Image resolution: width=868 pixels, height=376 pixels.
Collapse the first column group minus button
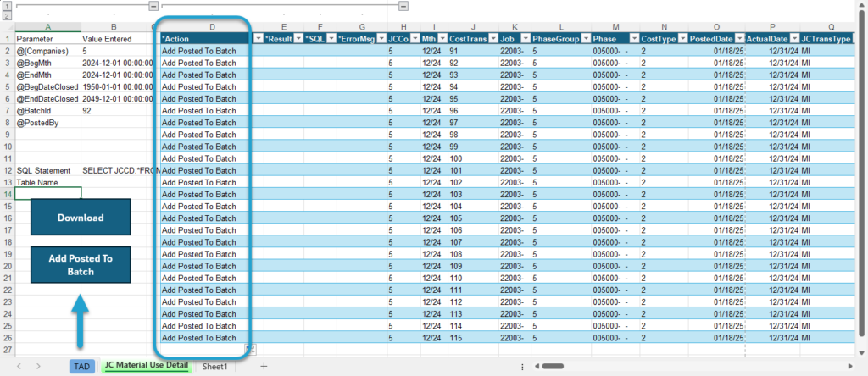pyautogui.click(x=154, y=6)
